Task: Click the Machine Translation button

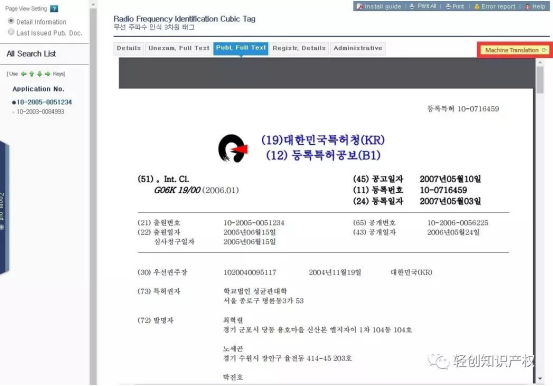Action: point(514,50)
